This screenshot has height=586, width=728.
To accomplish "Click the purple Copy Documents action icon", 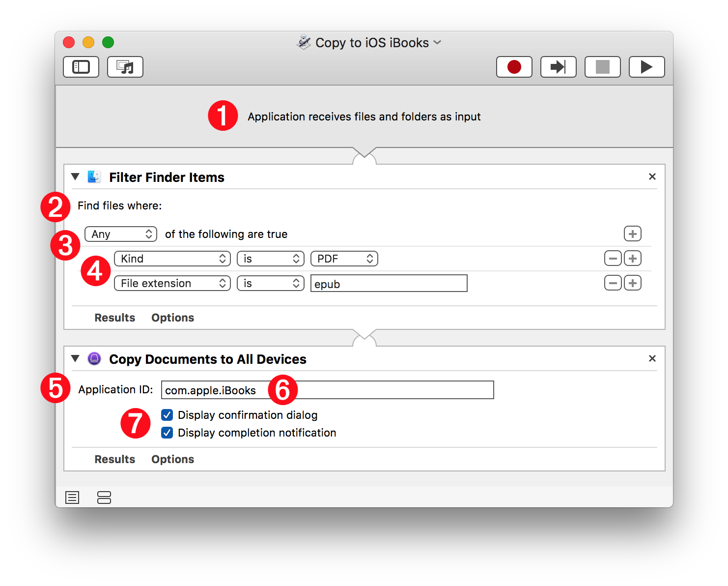I will [94, 358].
